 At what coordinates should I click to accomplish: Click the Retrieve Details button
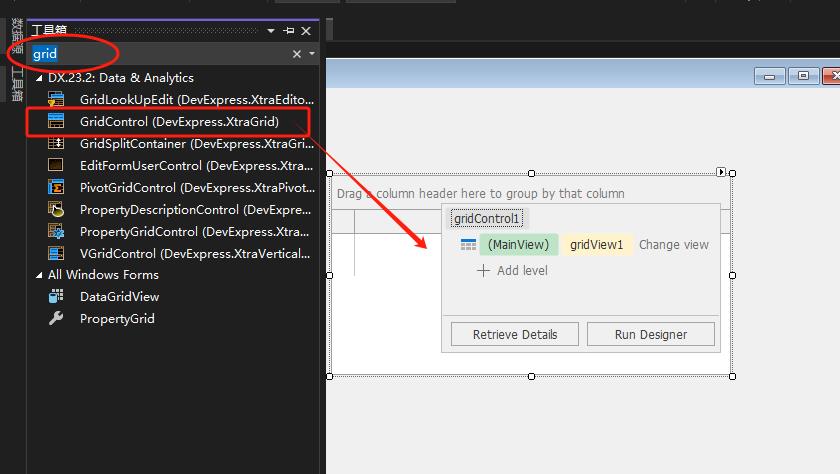[x=514, y=335]
